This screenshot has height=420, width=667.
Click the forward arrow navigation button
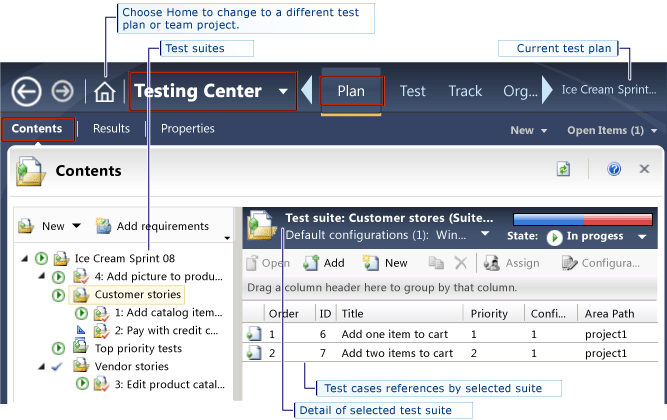tap(63, 92)
